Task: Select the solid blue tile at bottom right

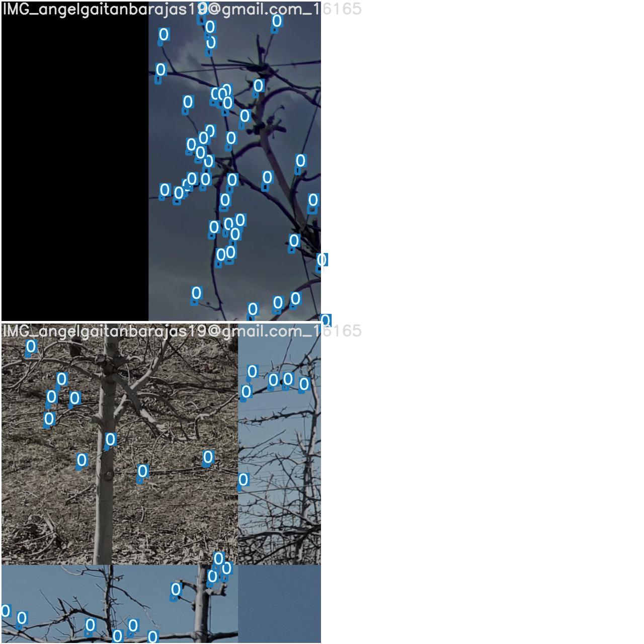Action: coord(279,603)
